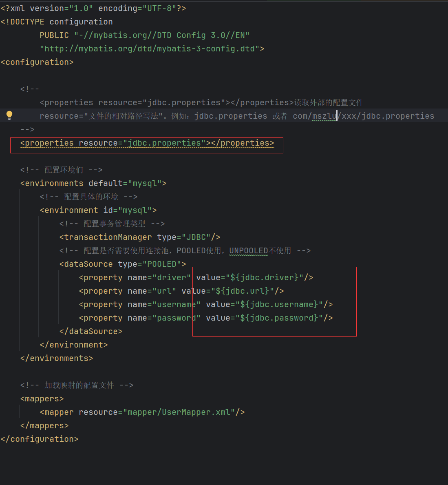The image size is (448, 485).
Task: Click the yellow lightbulb quick-fix icon
Action: click(9, 115)
